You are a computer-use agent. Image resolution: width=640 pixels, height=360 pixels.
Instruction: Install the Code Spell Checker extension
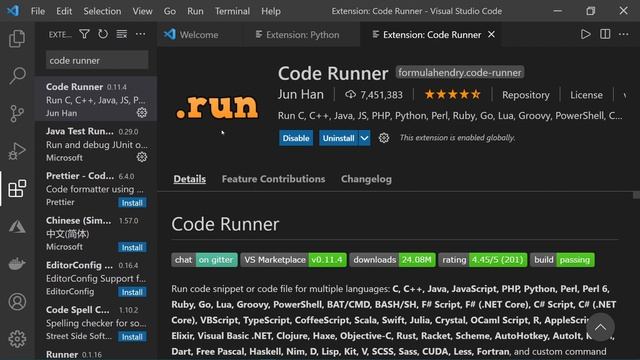pyautogui.click(x=132, y=337)
